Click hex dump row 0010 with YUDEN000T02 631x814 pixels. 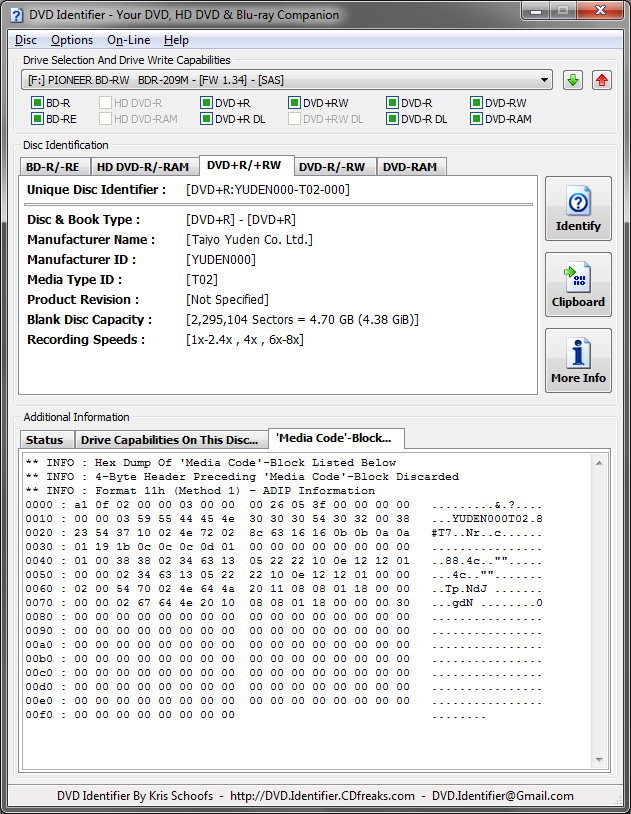pos(284,519)
